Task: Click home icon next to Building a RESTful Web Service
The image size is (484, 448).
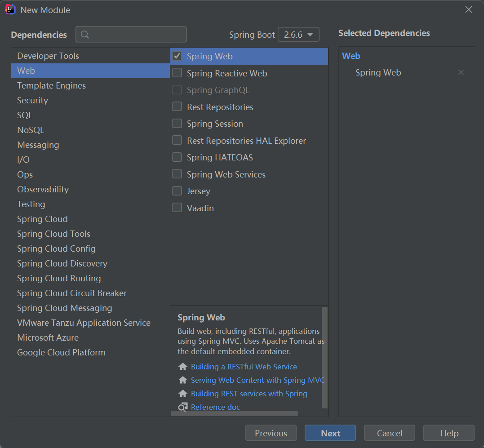Action: click(x=183, y=367)
